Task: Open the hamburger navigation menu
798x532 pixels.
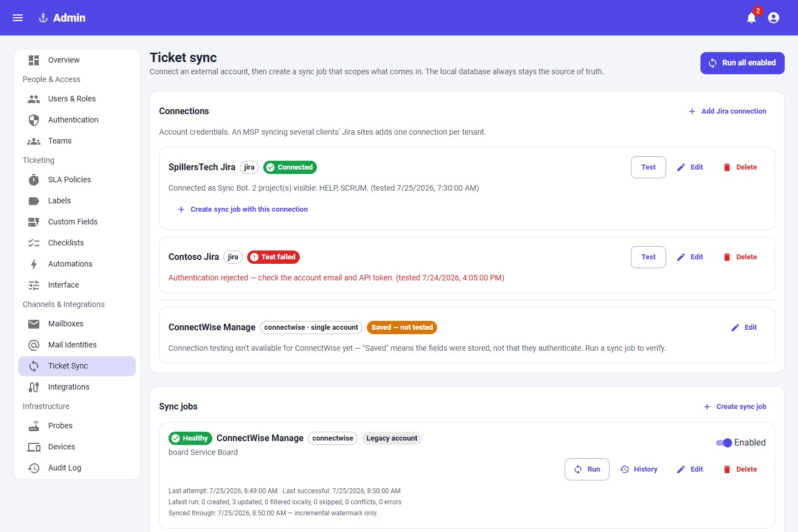Action: (x=18, y=18)
